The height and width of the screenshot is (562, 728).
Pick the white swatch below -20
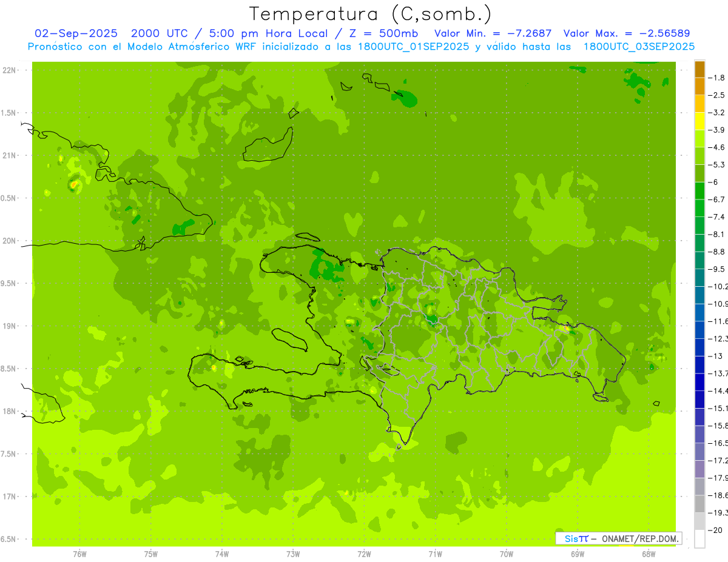[699, 539]
